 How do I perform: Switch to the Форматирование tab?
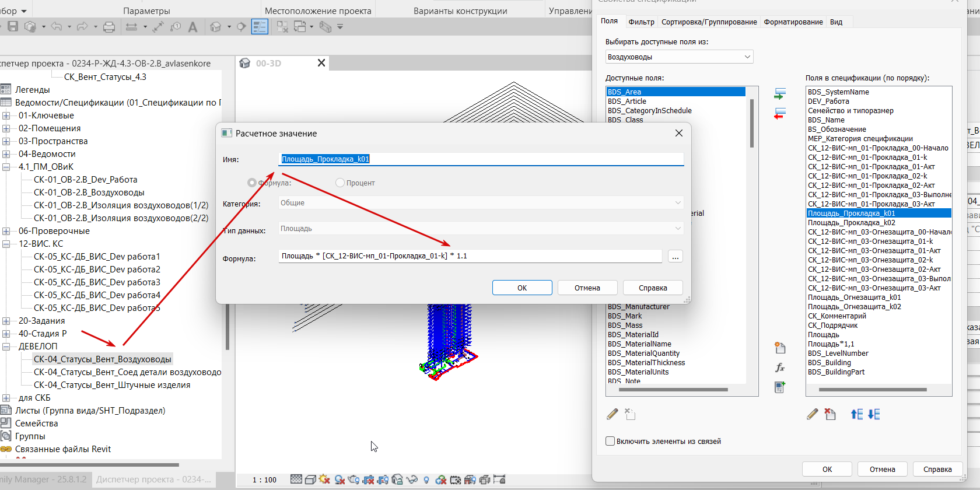[x=793, y=22]
